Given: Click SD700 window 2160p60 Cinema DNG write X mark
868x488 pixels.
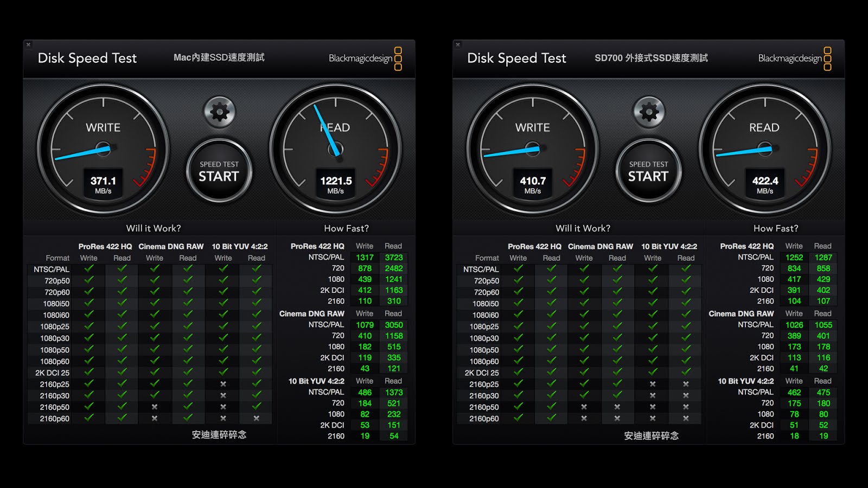Looking at the screenshot, I should 584,418.
